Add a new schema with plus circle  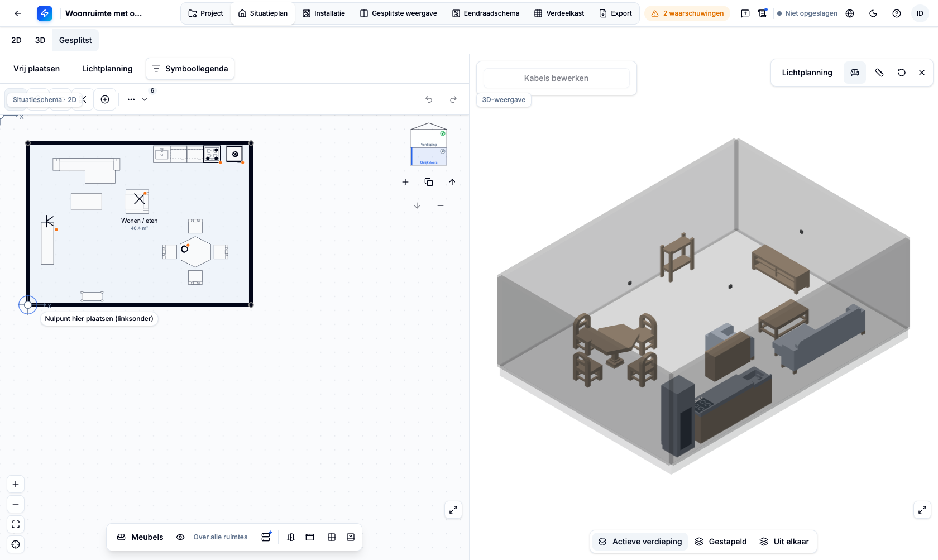click(105, 99)
